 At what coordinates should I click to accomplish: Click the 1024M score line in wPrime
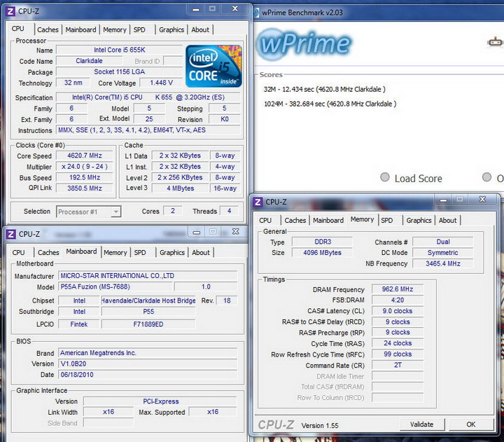pos(330,104)
